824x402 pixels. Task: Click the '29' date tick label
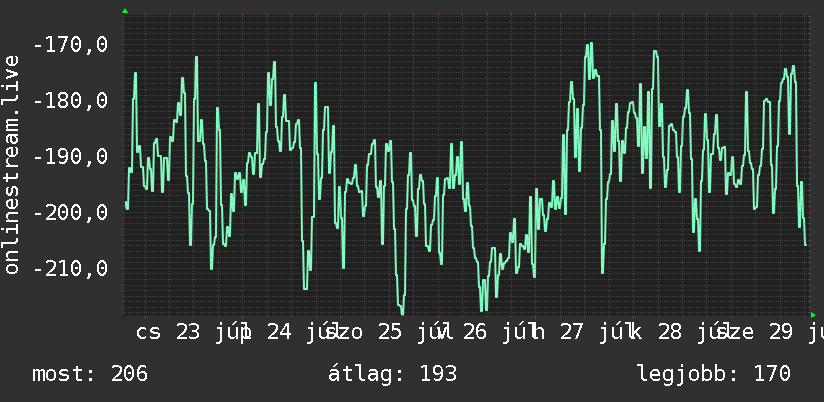[781, 332]
